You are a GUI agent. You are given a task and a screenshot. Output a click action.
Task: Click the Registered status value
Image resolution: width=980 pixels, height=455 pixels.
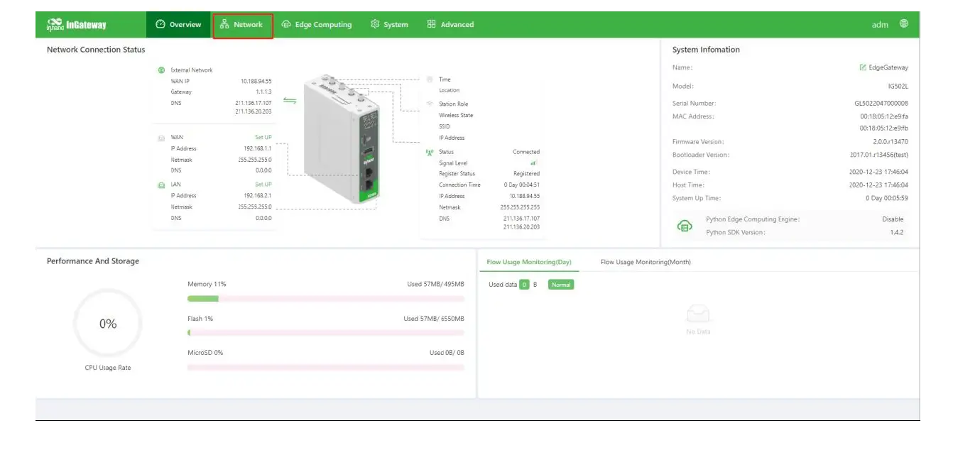pos(526,174)
